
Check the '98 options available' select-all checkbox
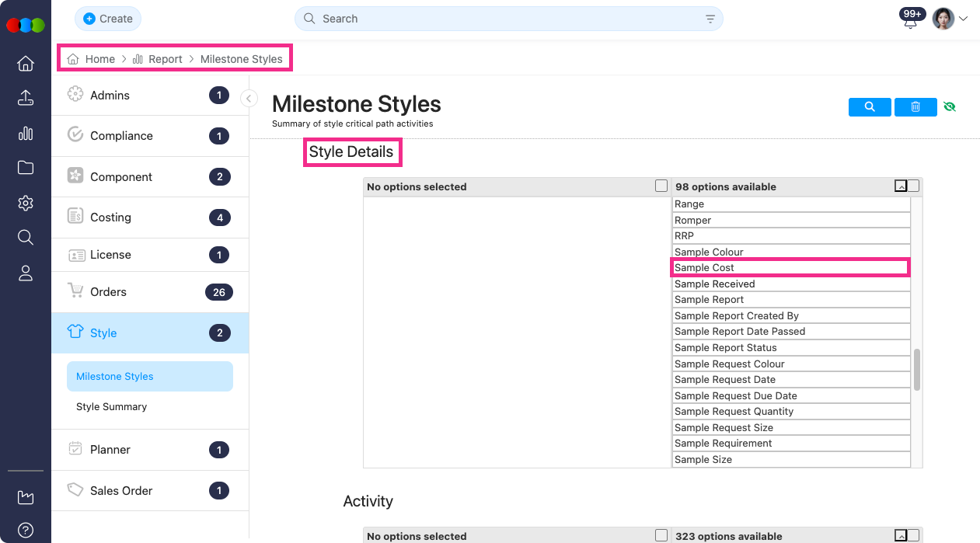(913, 186)
